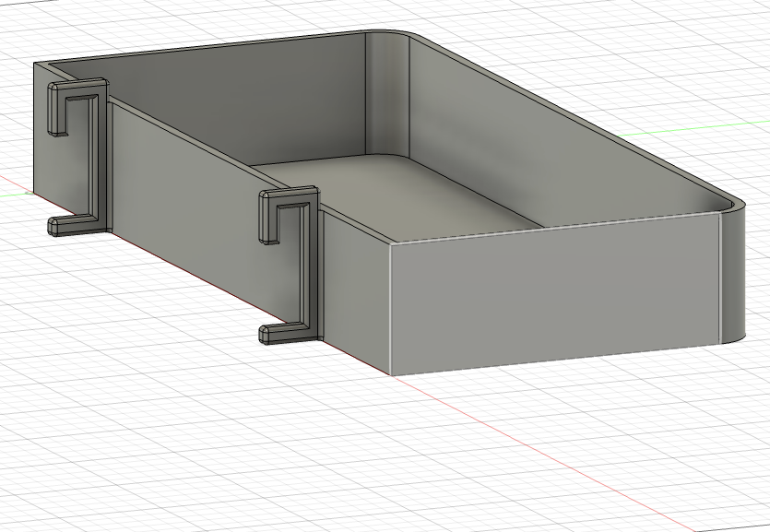Viewport: 770px width, 532px height.
Task: Select the flat front outer wall of tray
Action: click(555, 294)
